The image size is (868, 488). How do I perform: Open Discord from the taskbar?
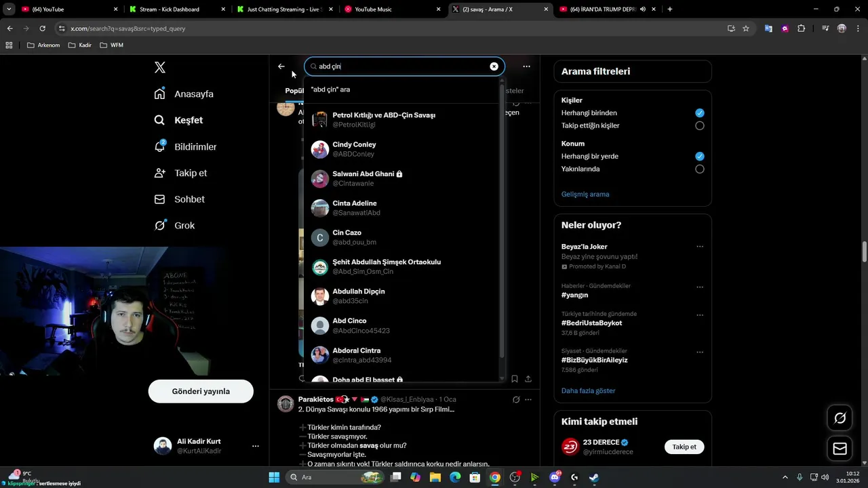[x=555, y=477]
